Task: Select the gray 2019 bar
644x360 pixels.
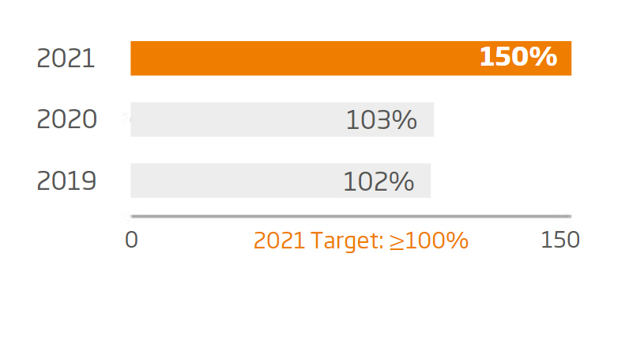Action: click(281, 180)
